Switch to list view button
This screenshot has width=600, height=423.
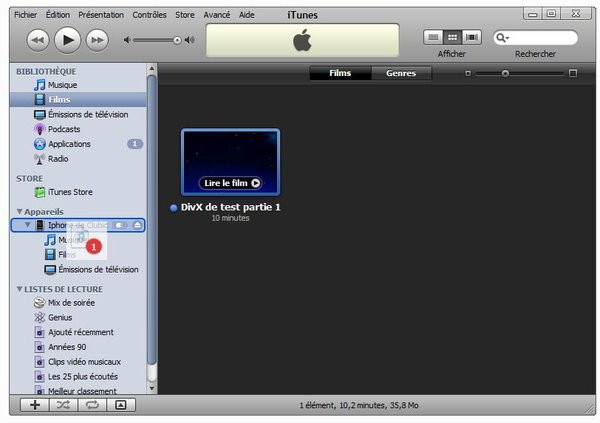coord(433,37)
